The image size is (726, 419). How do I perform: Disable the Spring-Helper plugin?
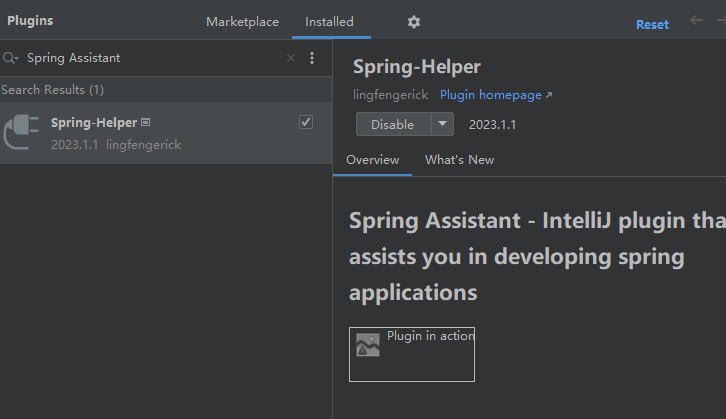point(393,124)
